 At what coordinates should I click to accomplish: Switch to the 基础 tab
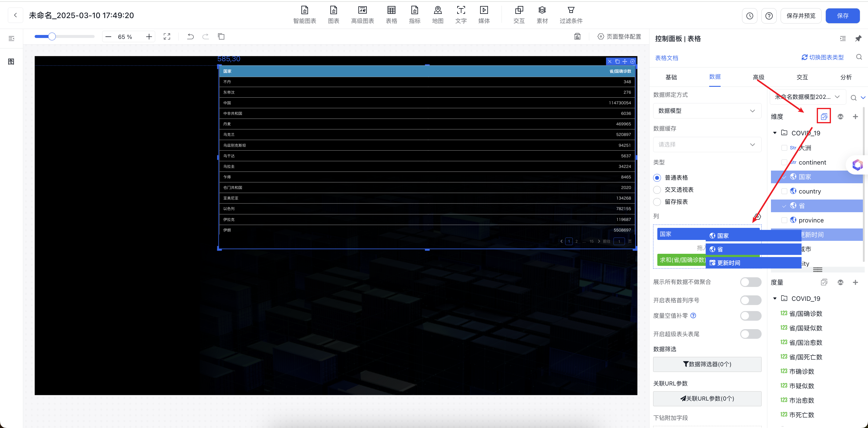[671, 77]
